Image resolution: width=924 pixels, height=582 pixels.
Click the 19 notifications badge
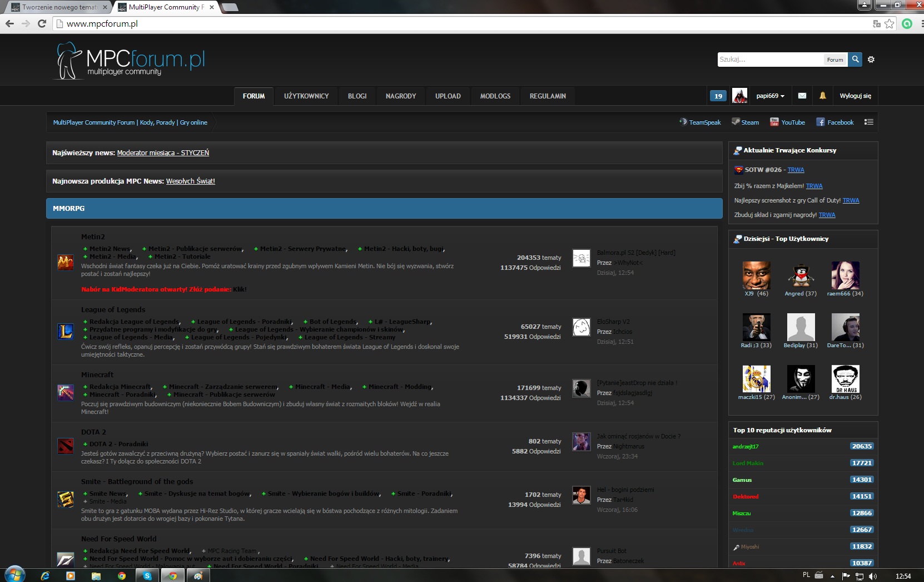click(x=718, y=96)
